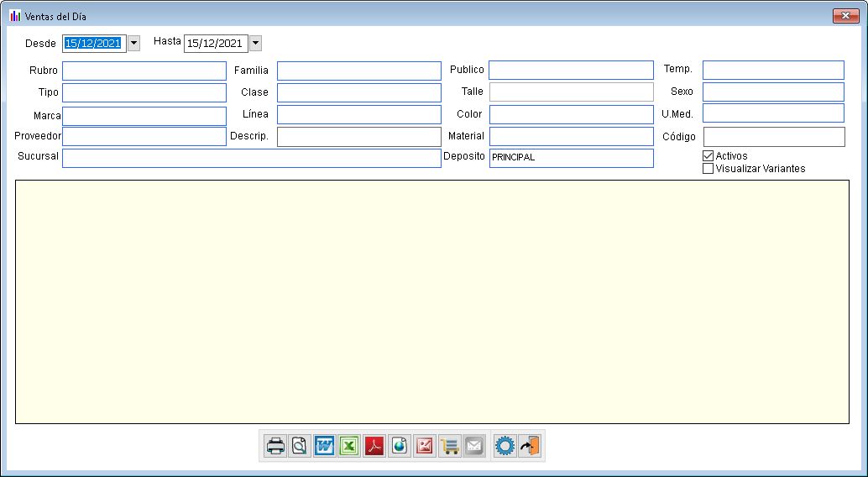This screenshot has width=868, height=477.
Task: Click the printer icon to print report
Action: point(275,446)
